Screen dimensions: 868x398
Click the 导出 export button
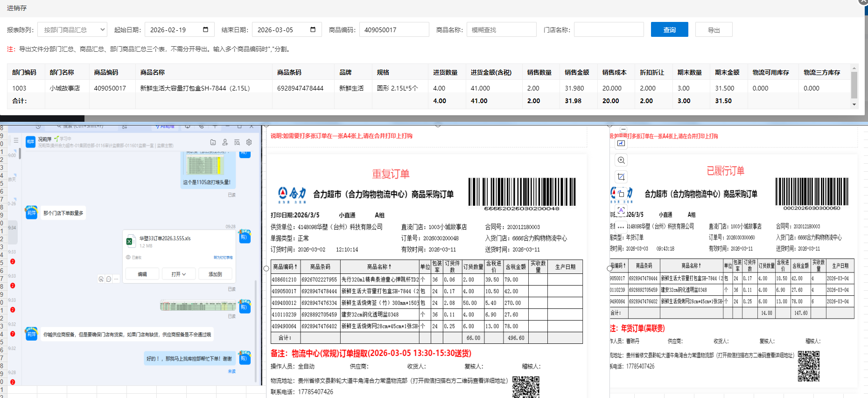714,30
